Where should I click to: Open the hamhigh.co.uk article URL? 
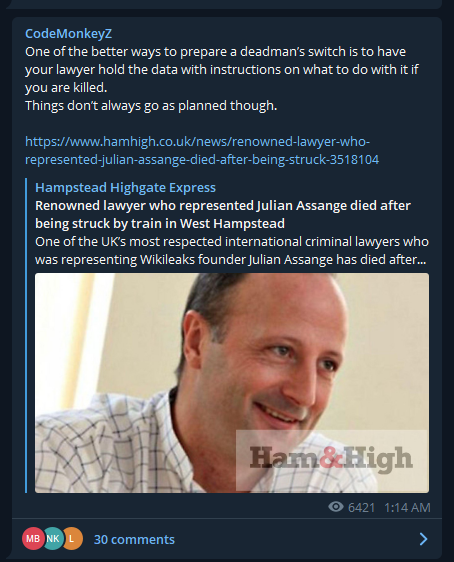point(202,151)
